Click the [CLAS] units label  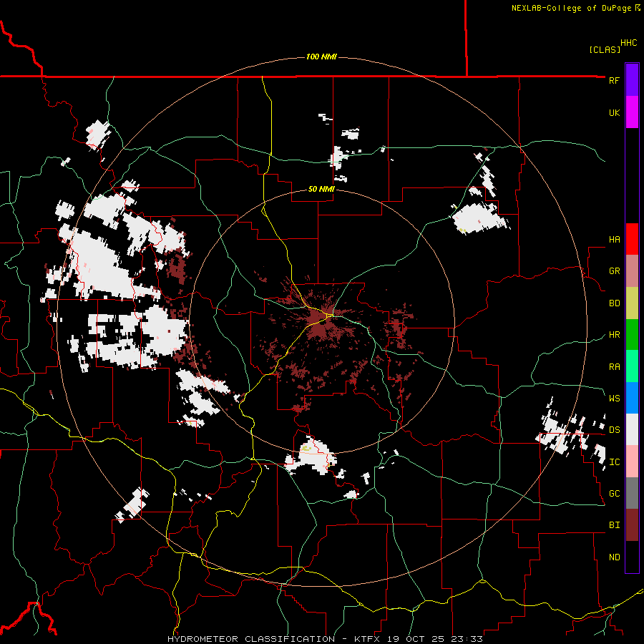point(605,49)
